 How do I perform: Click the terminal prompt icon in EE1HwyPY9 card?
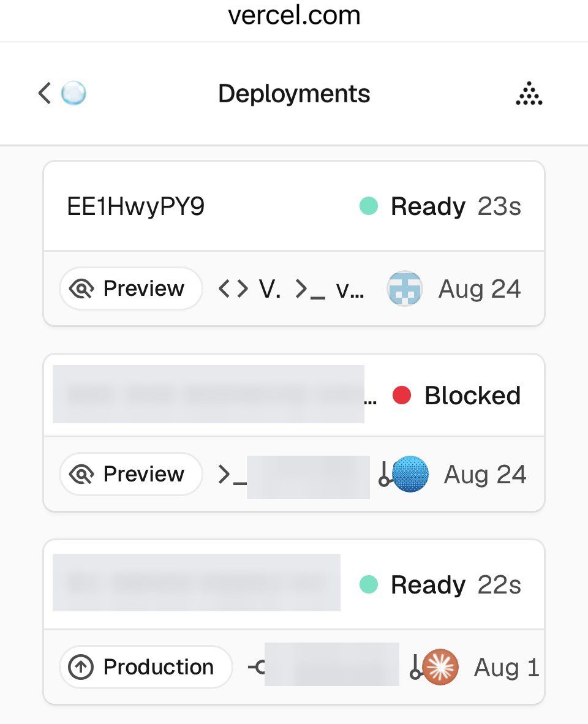[x=310, y=289]
